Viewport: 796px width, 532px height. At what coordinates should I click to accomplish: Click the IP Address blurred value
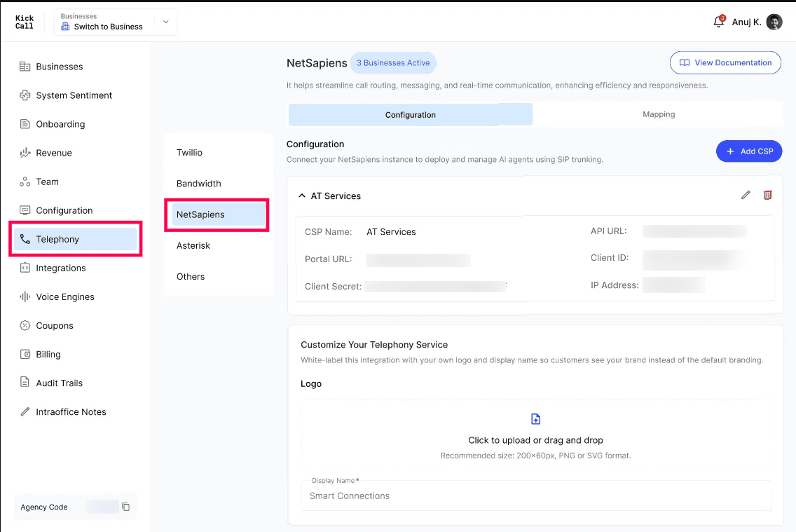[673, 285]
